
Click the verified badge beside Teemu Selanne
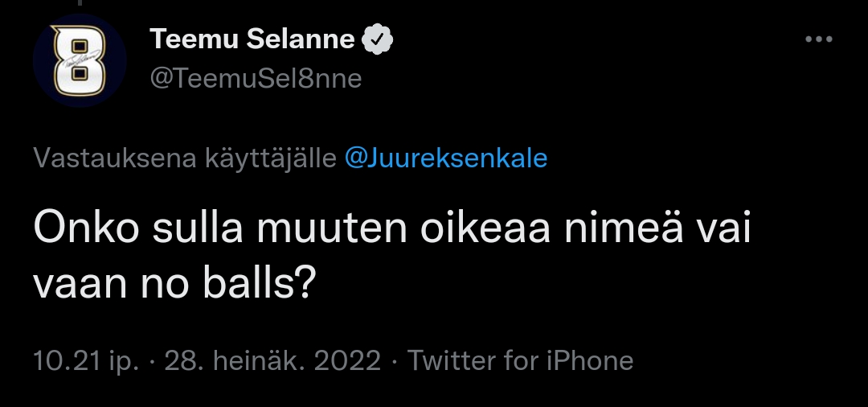tap(379, 39)
